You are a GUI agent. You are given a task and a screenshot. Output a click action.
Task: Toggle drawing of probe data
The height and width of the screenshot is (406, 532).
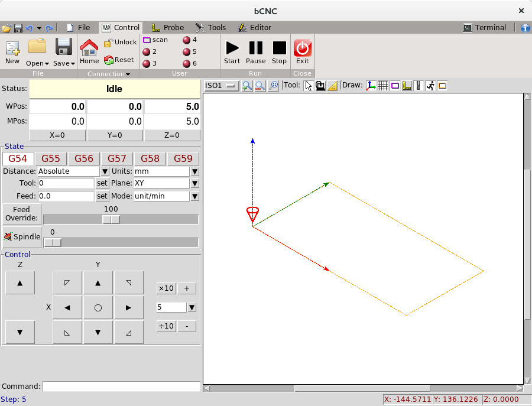[407, 86]
